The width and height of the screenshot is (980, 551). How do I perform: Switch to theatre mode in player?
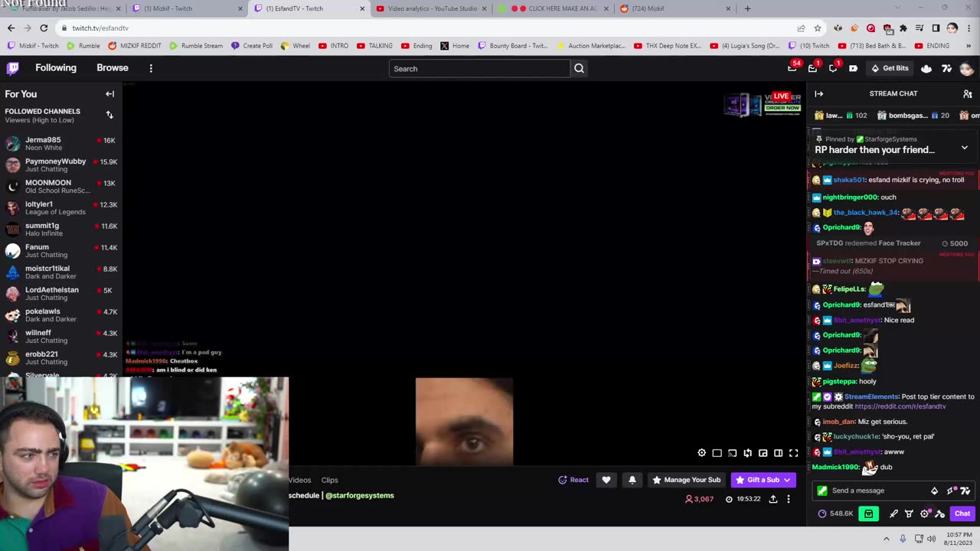717,453
